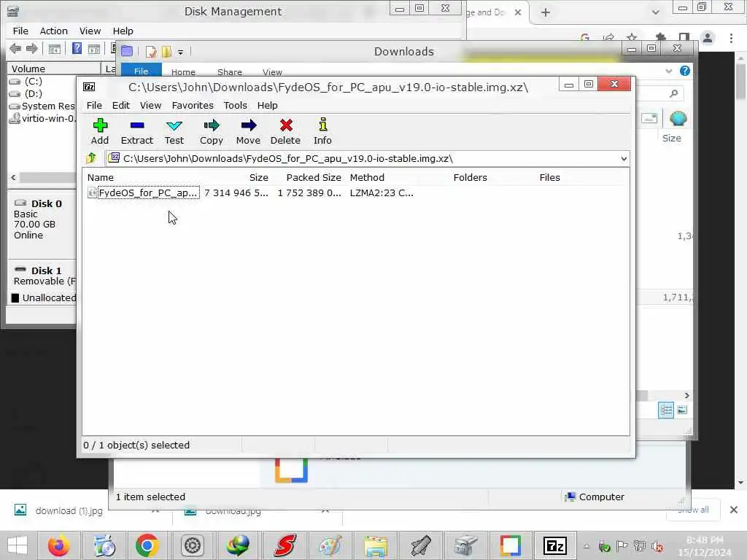This screenshot has width=747, height=560.
Task: Expand the ribbon chevron in Downloads window
Action: pyautogui.click(x=669, y=71)
